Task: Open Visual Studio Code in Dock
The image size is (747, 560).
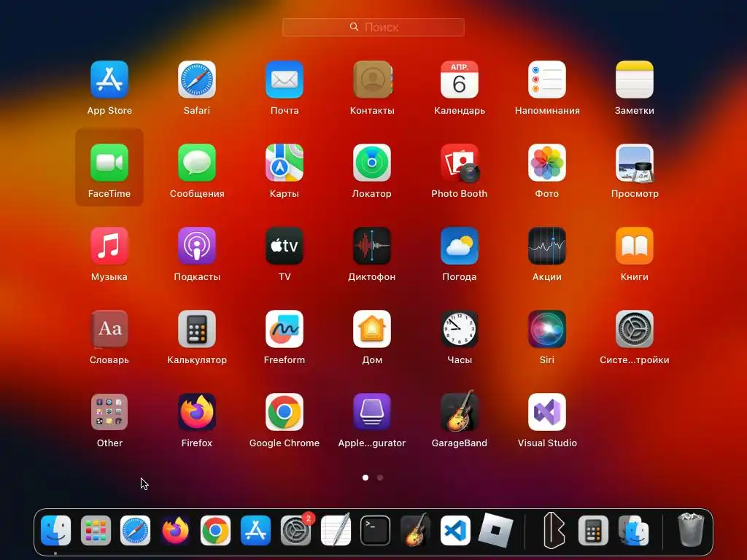Action: [x=455, y=531]
